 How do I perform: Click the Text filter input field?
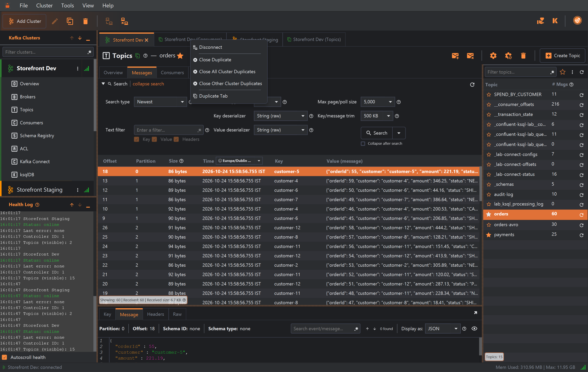coord(168,130)
